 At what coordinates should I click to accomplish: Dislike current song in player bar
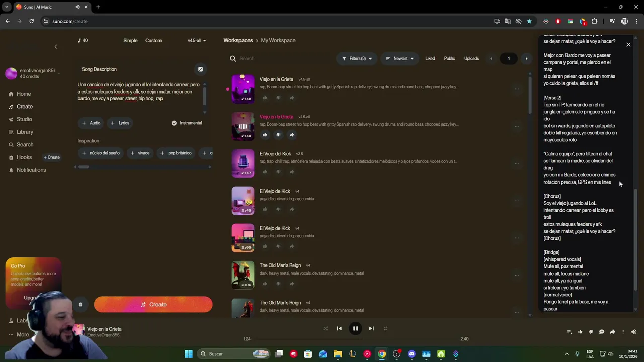[591, 332]
